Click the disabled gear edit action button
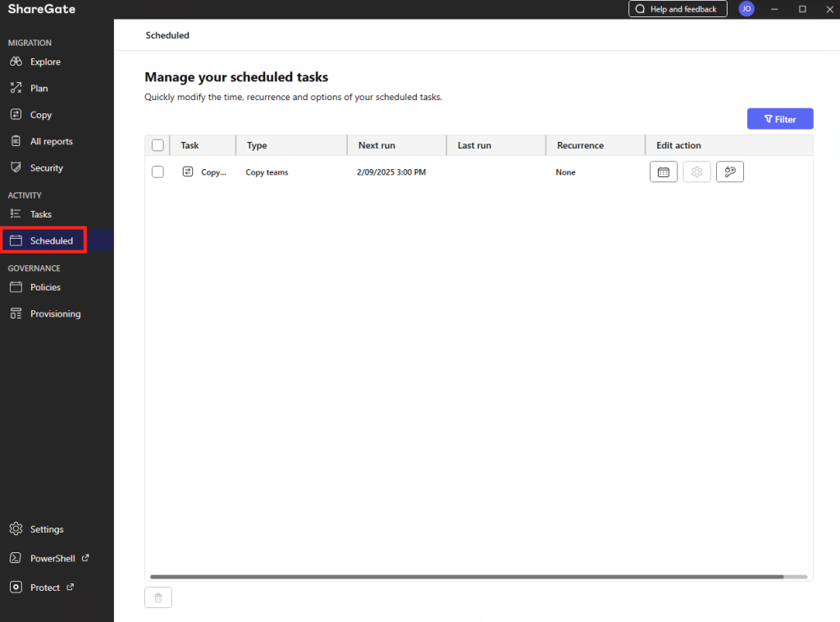Image resolution: width=840 pixels, height=622 pixels. pos(696,172)
